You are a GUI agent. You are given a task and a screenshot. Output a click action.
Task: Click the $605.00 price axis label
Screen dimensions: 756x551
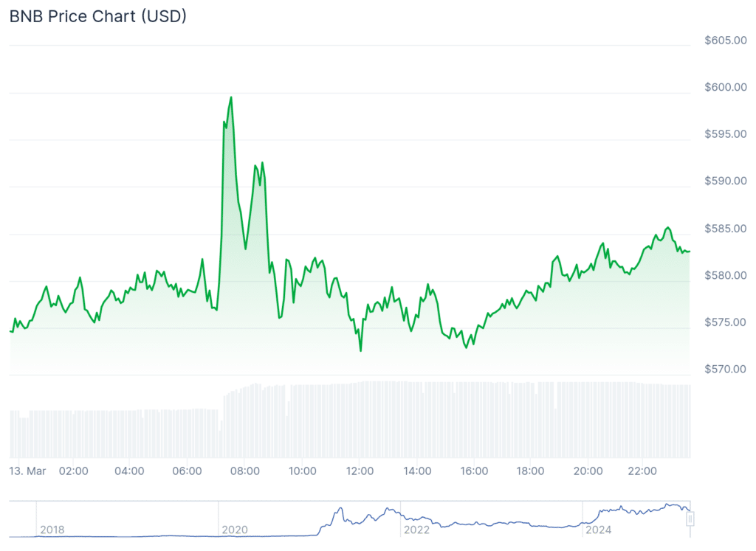725,40
